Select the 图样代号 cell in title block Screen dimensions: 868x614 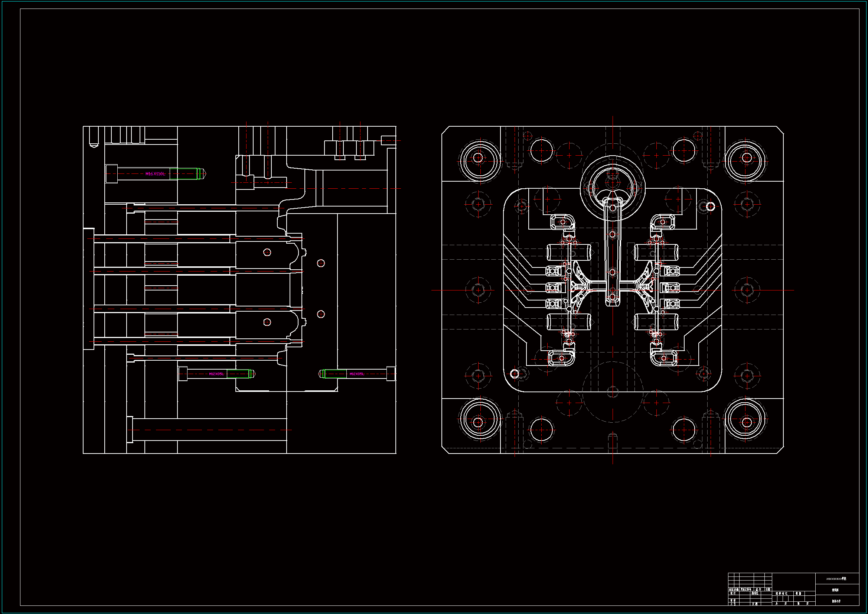pos(836,601)
